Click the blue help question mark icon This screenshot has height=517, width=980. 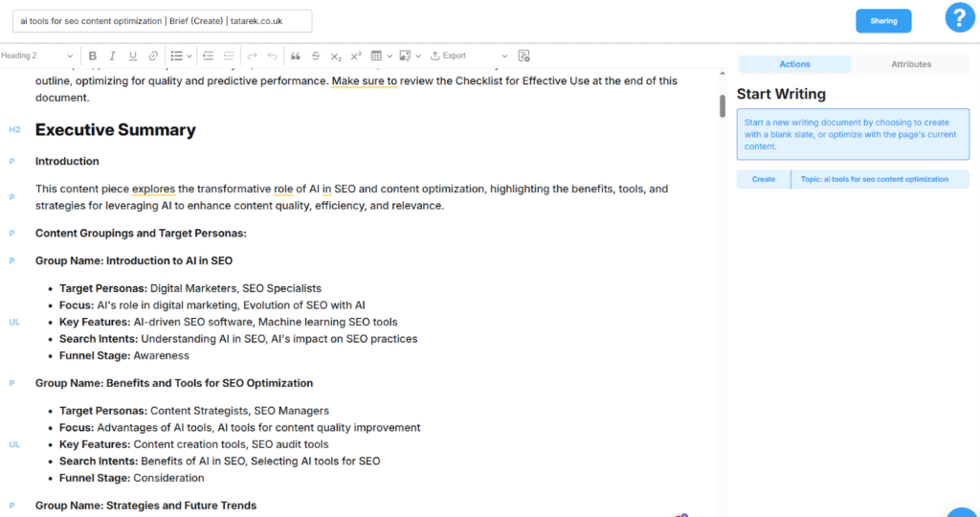[959, 18]
